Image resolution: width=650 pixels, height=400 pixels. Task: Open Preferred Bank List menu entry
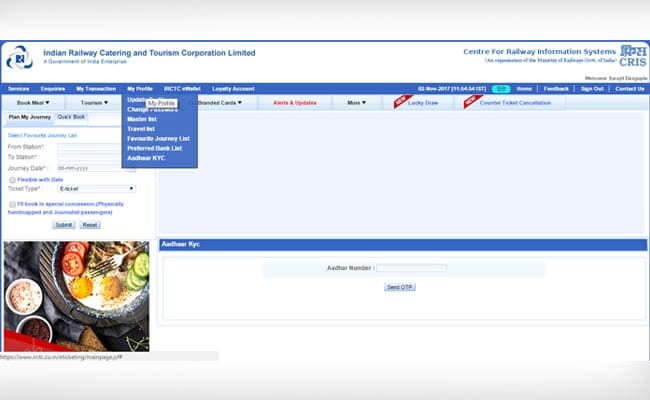pyautogui.click(x=154, y=148)
